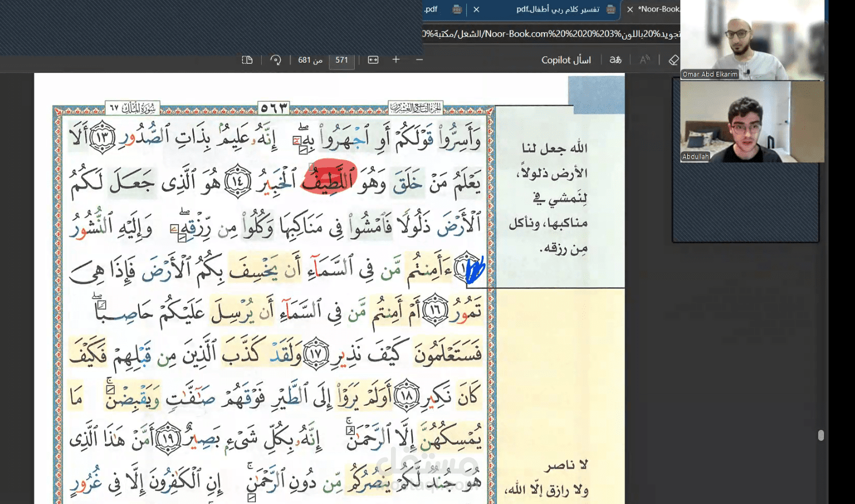Click the side note 'لا ناصر'
This screenshot has height=504, width=855.
pos(567,465)
